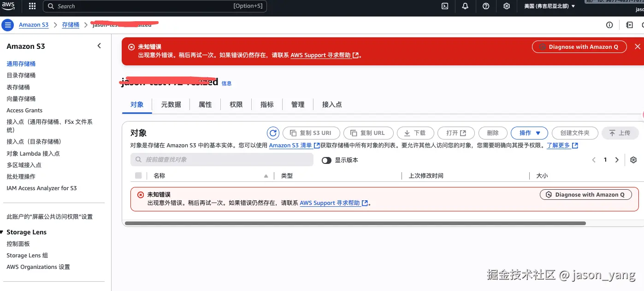The width and height of the screenshot is (644, 291).
Task: Click the 上次修改时间 column header
Action: tap(426, 176)
